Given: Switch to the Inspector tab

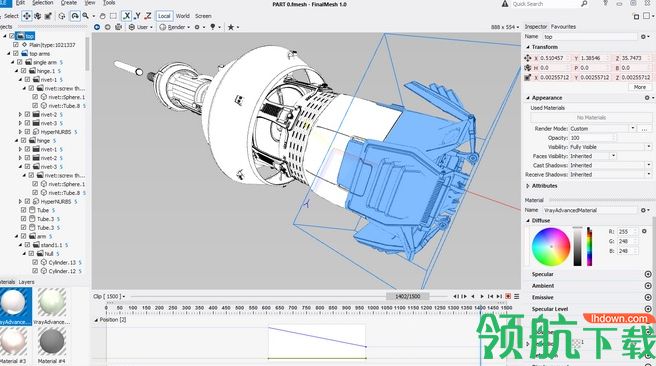Looking at the screenshot, I should (x=536, y=26).
